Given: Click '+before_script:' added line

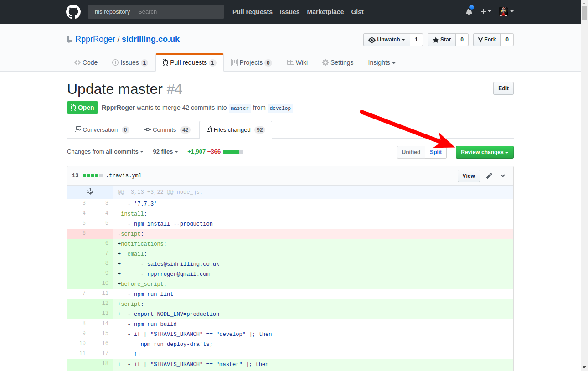Looking at the screenshot, I should 290,284.
